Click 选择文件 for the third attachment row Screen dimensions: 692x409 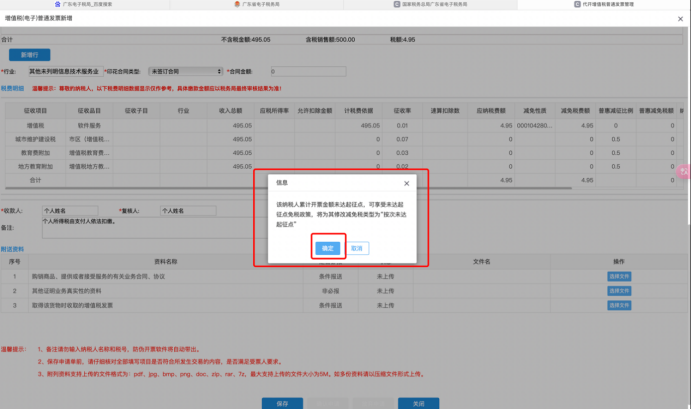click(620, 303)
